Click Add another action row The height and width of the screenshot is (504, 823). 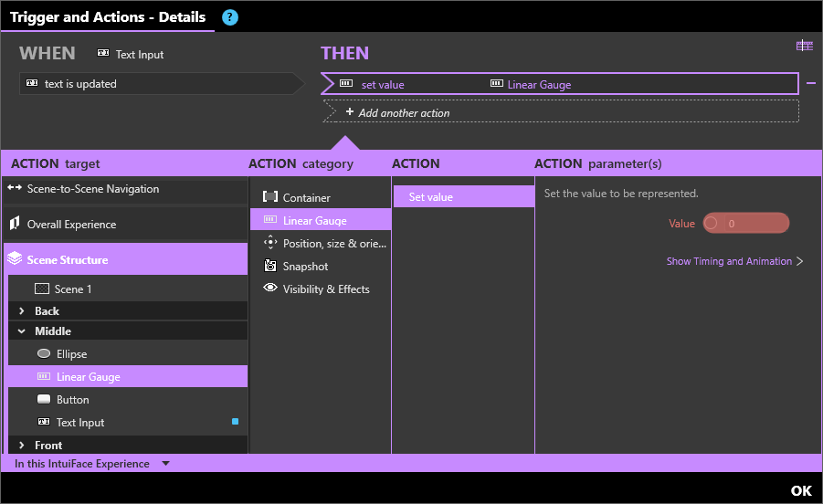[x=561, y=112]
